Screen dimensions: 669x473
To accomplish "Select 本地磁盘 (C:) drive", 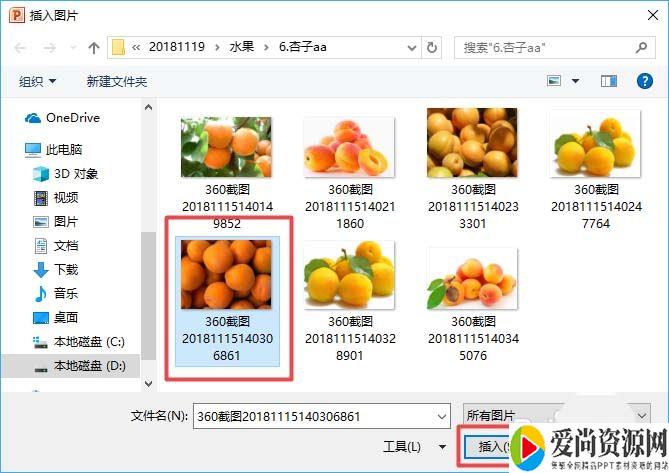I will 89,342.
